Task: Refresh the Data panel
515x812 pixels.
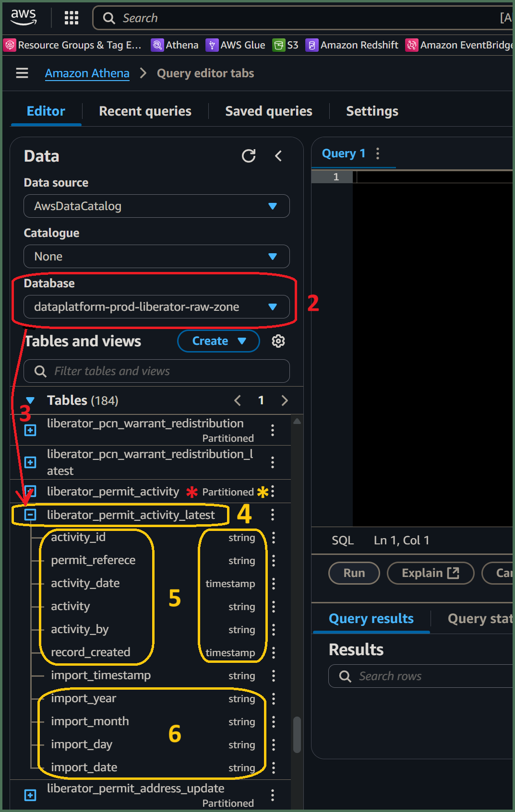Action: point(249,156)
